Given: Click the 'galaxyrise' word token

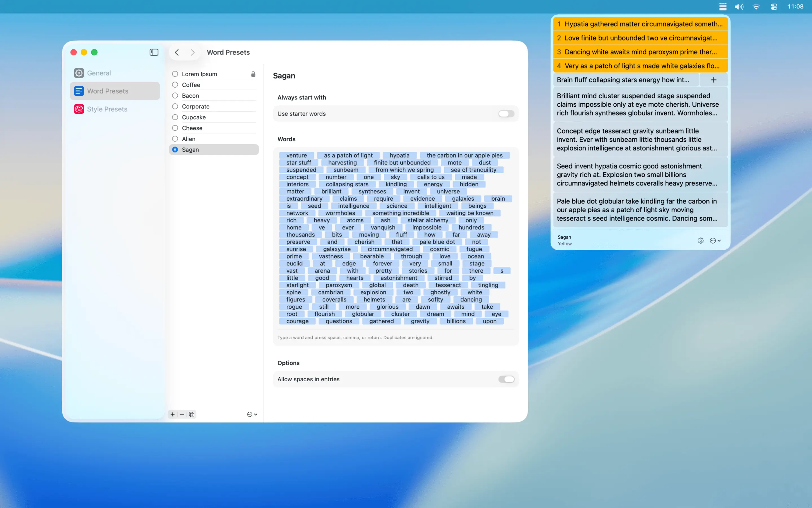Looking at the screenshot, I should tap(337, 249).
